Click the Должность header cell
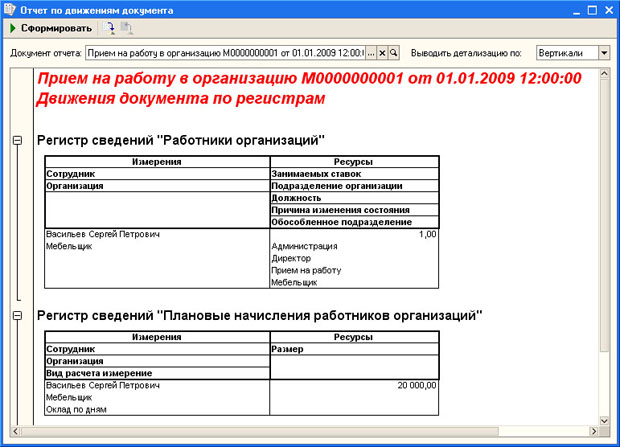The image size is (620, 447). tap(354, 198)
